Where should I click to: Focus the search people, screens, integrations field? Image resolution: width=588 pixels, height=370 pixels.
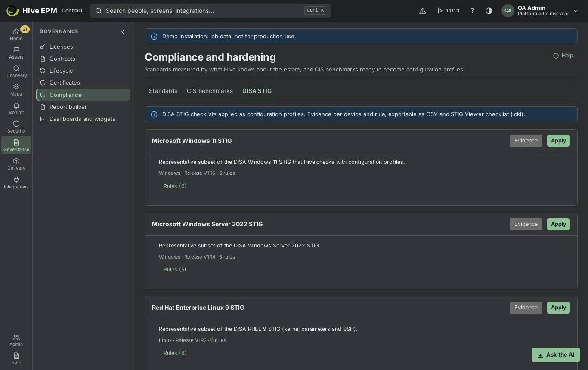210,11
